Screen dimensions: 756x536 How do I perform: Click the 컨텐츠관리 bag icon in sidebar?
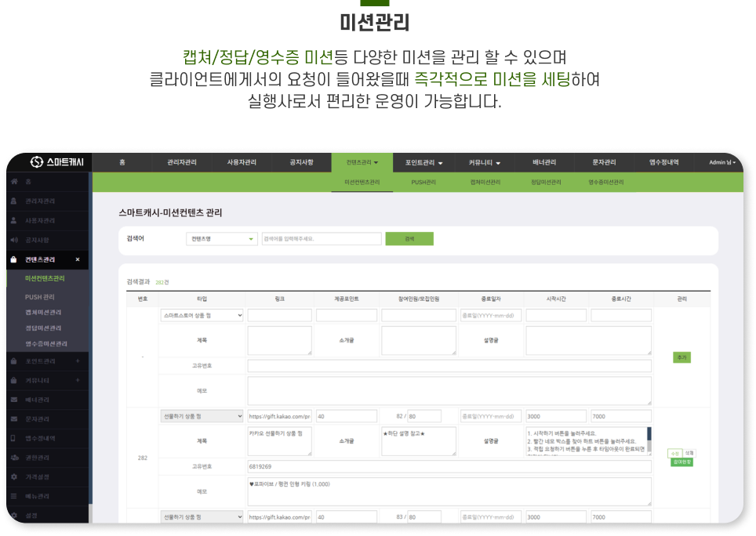[14, 259]
